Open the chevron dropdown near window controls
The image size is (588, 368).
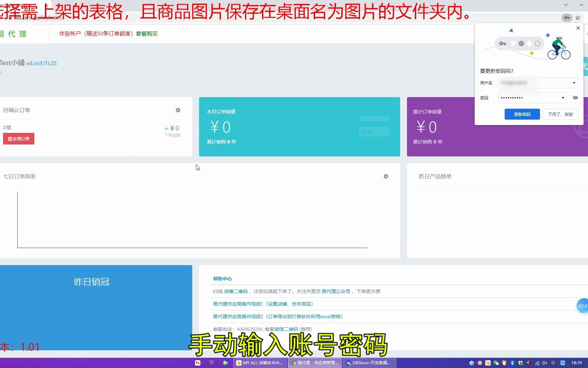565,5
